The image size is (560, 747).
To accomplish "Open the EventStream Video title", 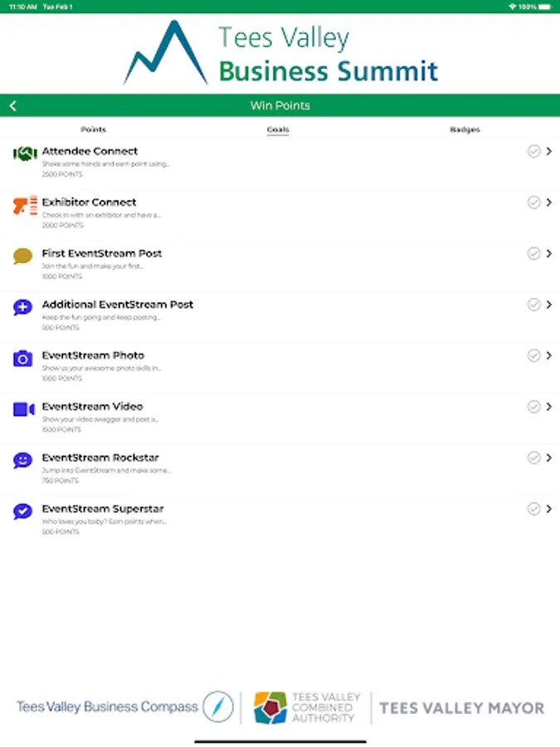I will [92, 407].
